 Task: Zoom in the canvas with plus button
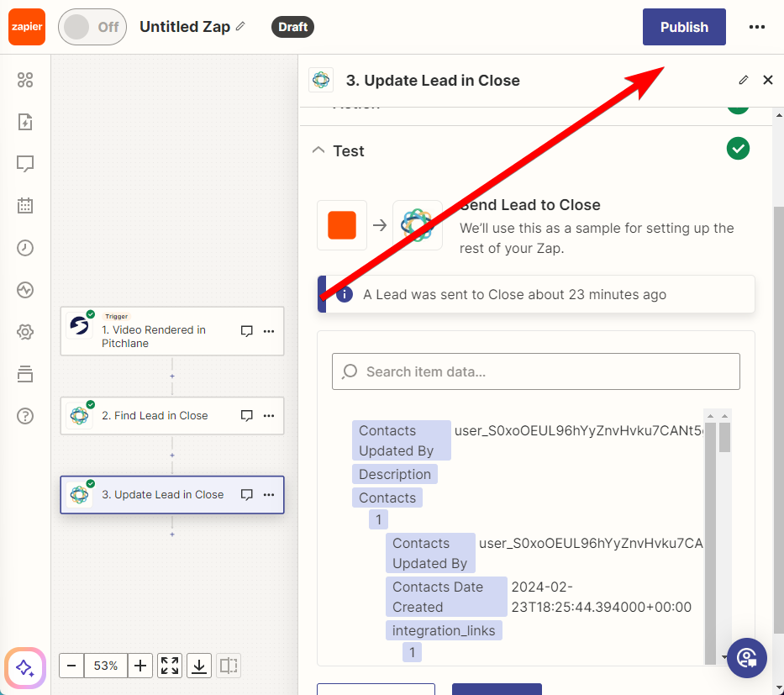140,666
